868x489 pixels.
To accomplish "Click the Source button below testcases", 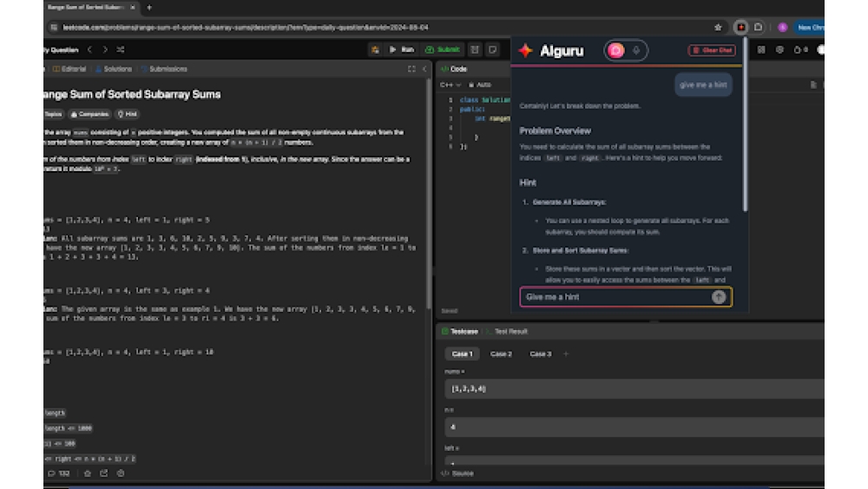I will (x=457, y=473).
